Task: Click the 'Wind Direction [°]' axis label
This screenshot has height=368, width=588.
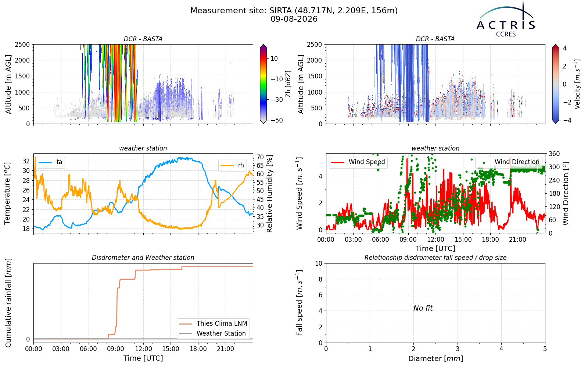Action: [x=566, y=194]
